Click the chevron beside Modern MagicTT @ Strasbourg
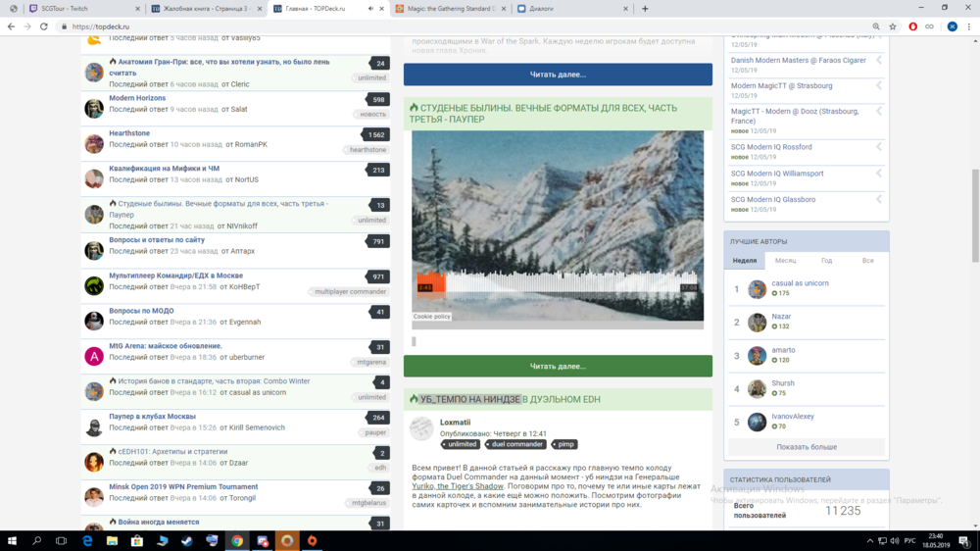 click(879, 86)
